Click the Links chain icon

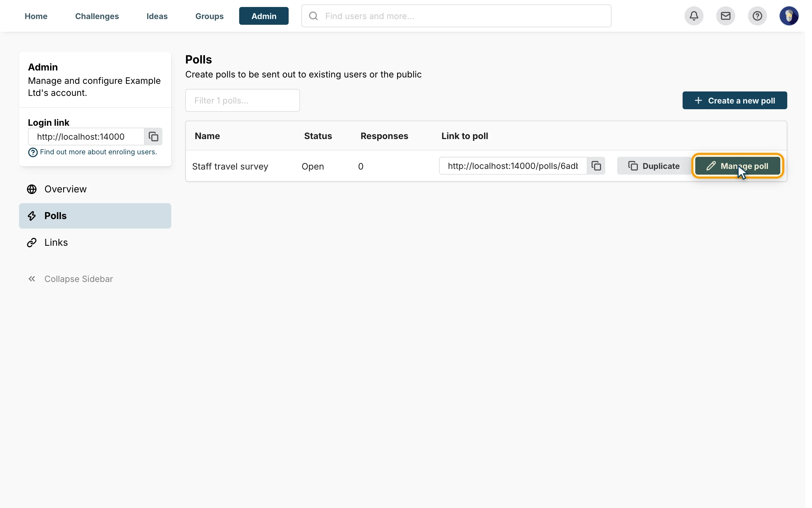click(x=32, y=242)
